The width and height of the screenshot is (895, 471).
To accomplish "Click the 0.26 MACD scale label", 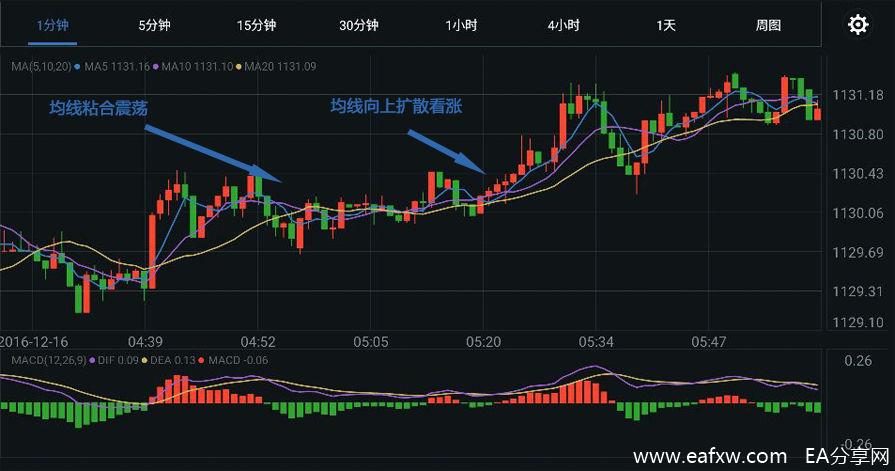I will [x=858, y=361].
